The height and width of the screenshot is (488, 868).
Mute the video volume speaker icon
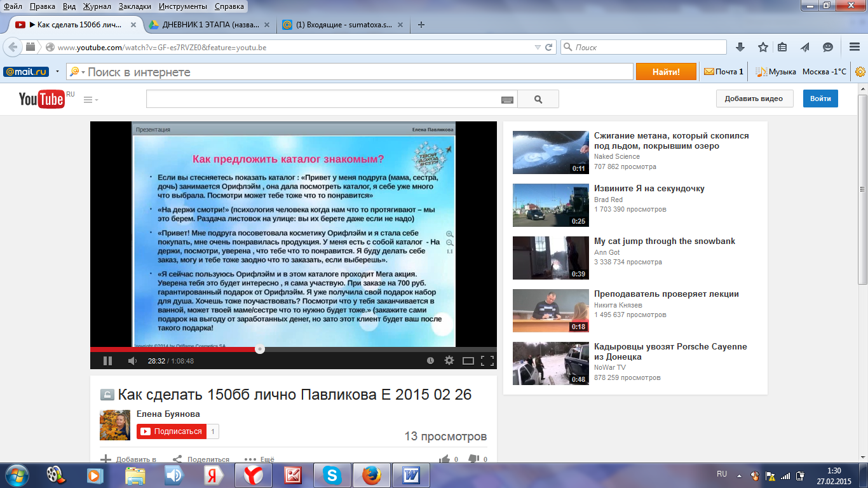132,360
